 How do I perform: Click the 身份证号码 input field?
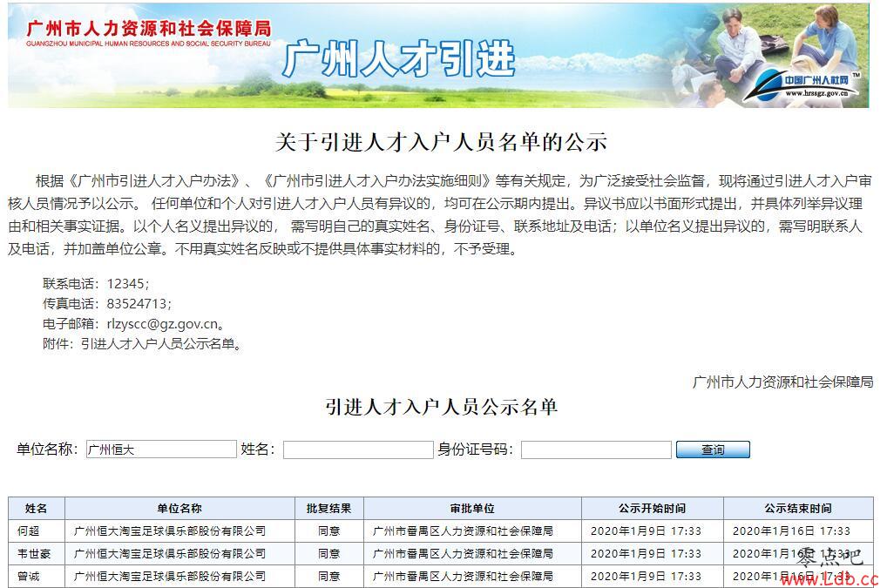coord(596,449)
